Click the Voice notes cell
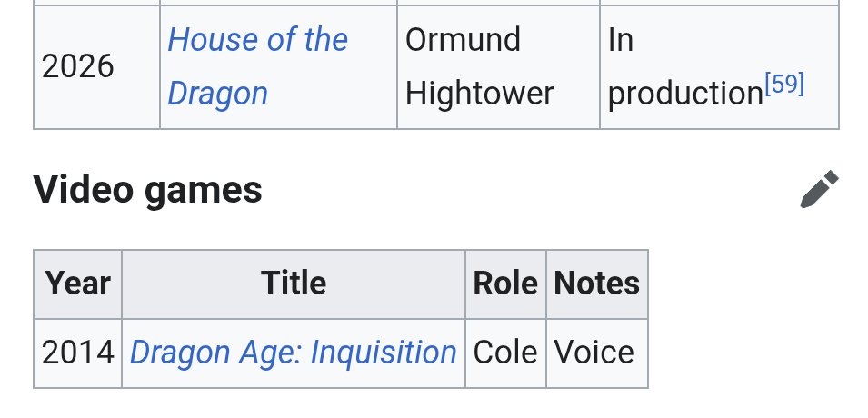 [597, 353]
